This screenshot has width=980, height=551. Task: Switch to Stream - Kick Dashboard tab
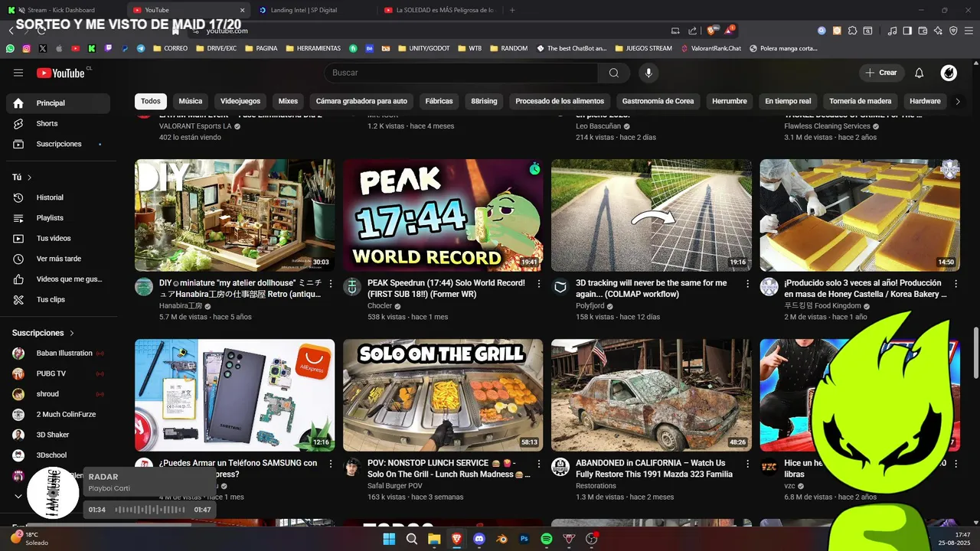pos(61,10)
